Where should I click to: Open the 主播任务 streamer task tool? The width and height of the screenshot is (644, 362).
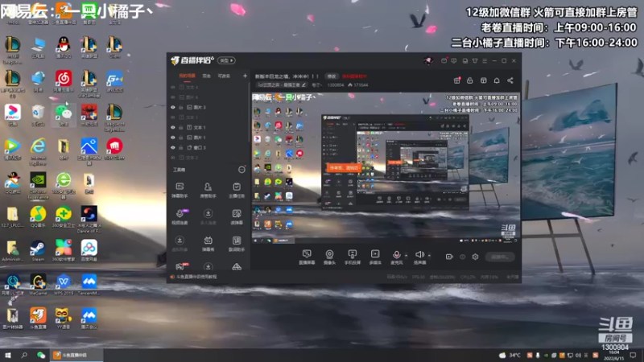pyautogui.click(x=236, y=191)
